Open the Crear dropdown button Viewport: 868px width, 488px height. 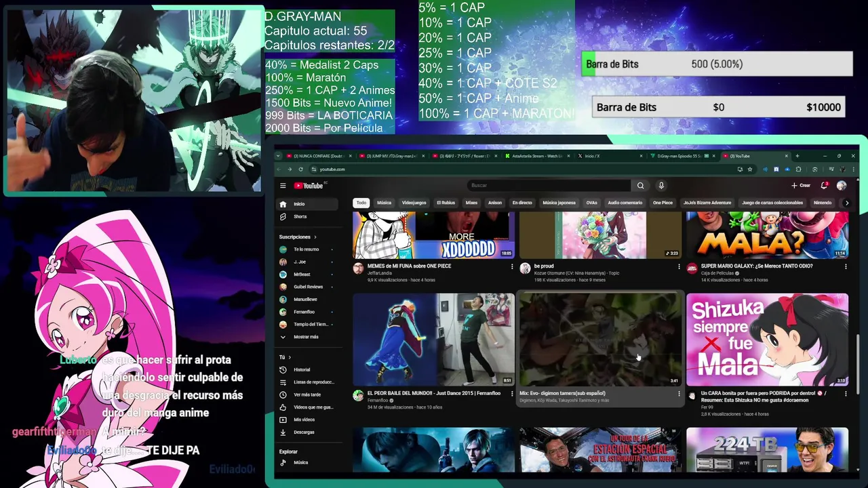pyautogui.click(x=801, y=186)
